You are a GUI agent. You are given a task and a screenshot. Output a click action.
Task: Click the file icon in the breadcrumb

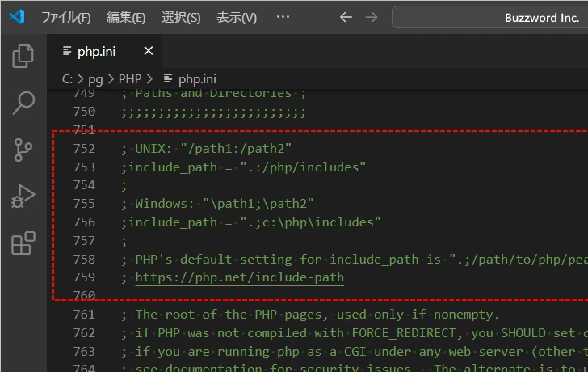(168, 78)
